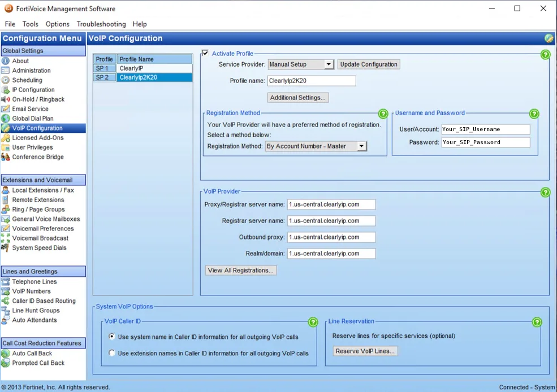Open the Troubleshooting menu
Image resolution: width=557 pixels, height=392 pixels.
[101, 24]
